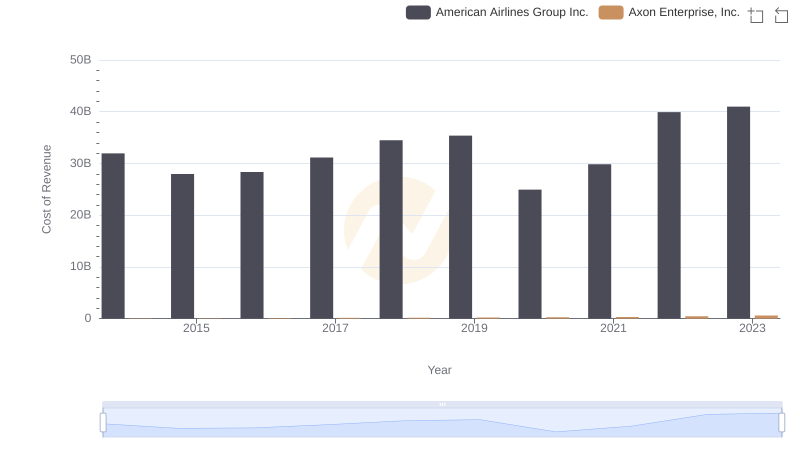Click the 10B y-axis label

pos(81,266)
